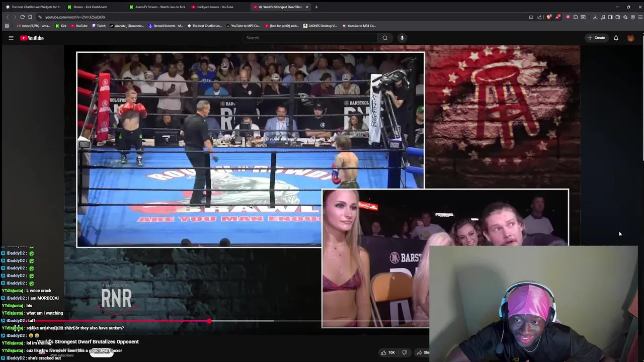Open the browser main menu
This screenshot has width=644, height=362.
pos(640,17)
